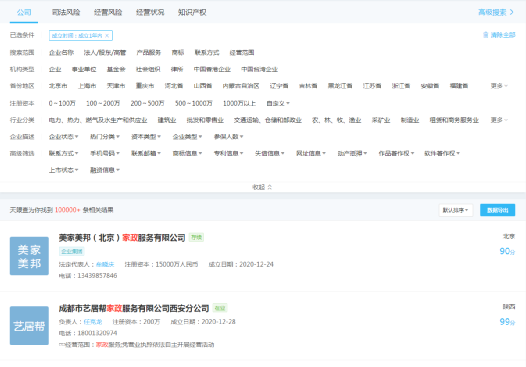The width and height of the screenshot is (526, 367).
Task: Remove the 成立时间 filter tag with its X
Action: coord(107,36)
